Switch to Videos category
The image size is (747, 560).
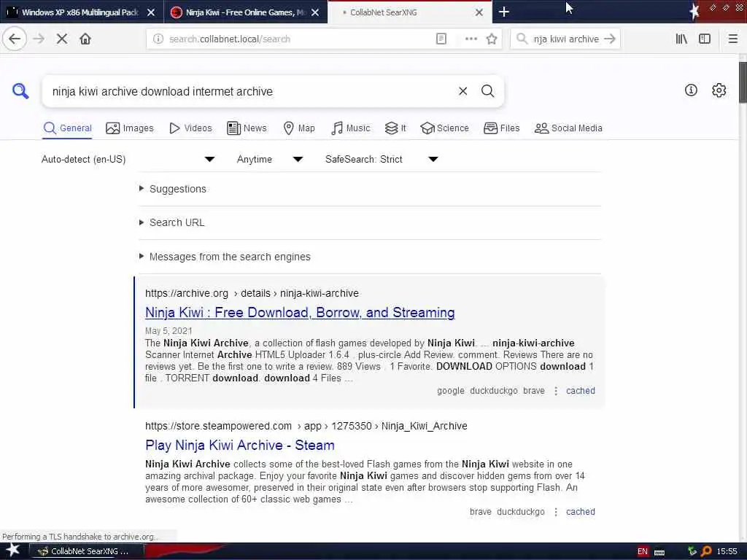pos(190,128)
